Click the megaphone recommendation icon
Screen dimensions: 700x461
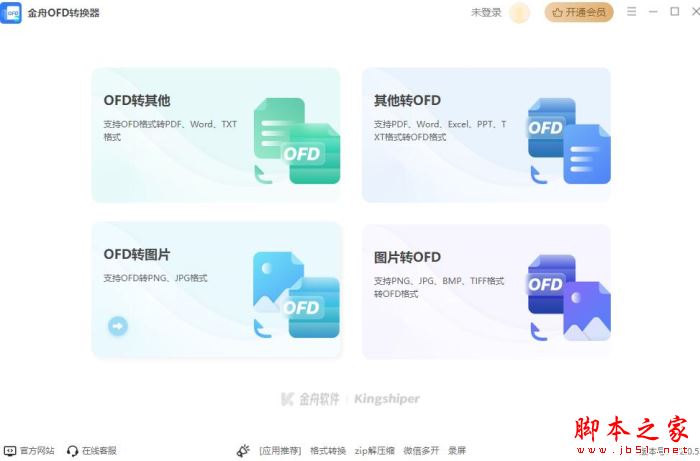(243, 451)
